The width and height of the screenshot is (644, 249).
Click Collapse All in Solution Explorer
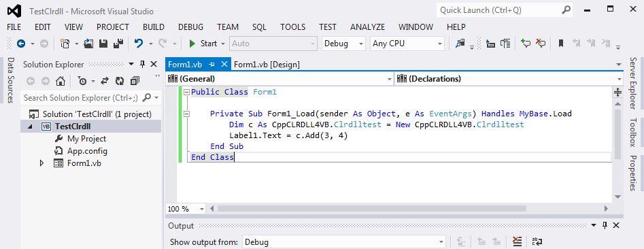[135, 81]
